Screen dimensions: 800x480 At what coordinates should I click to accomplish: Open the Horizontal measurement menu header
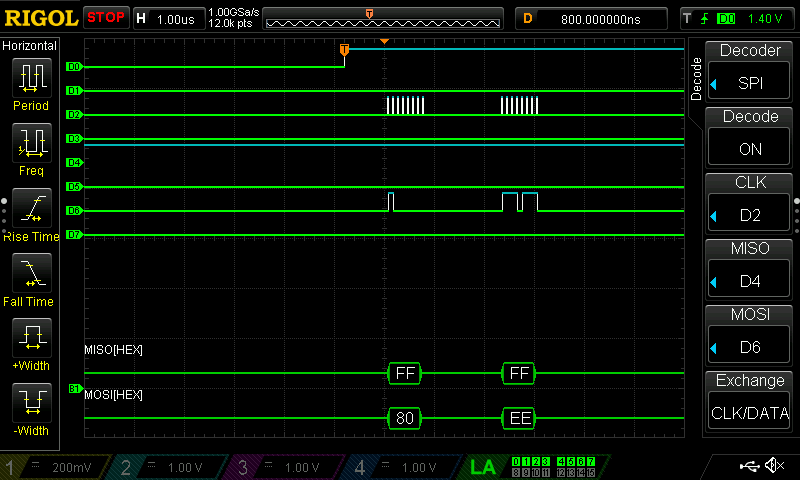coord(31,45)
